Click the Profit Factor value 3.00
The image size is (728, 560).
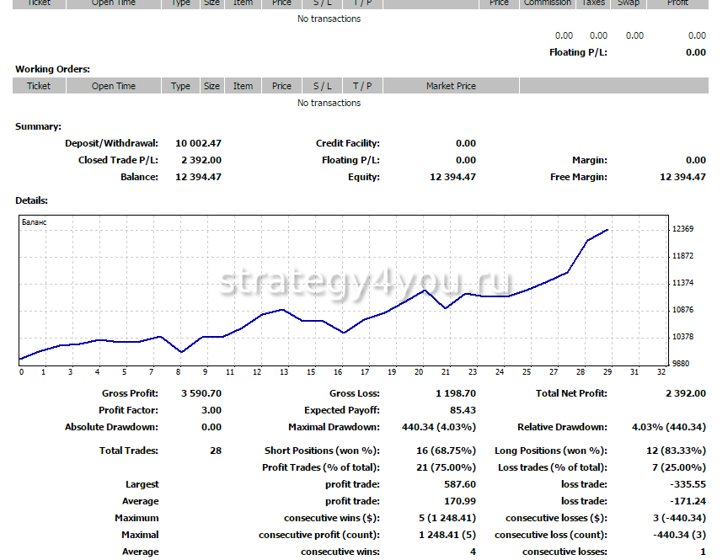tap(211, 410)
